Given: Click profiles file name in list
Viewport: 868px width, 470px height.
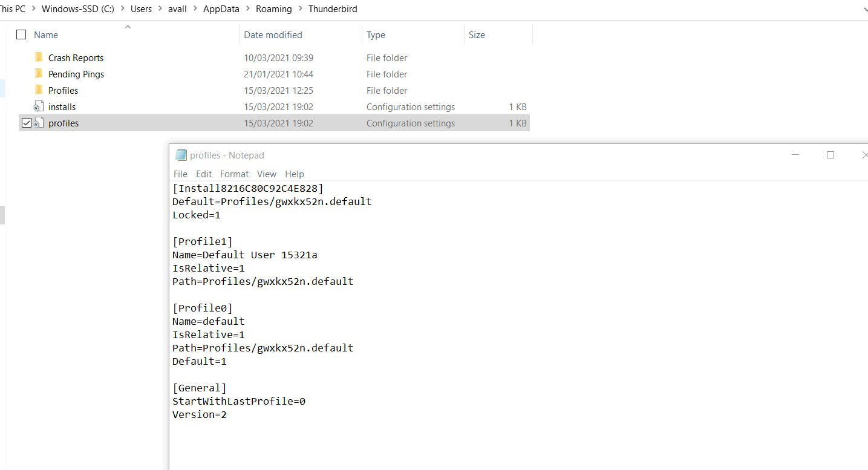Looking at the screenshot, I should (64, 123).
